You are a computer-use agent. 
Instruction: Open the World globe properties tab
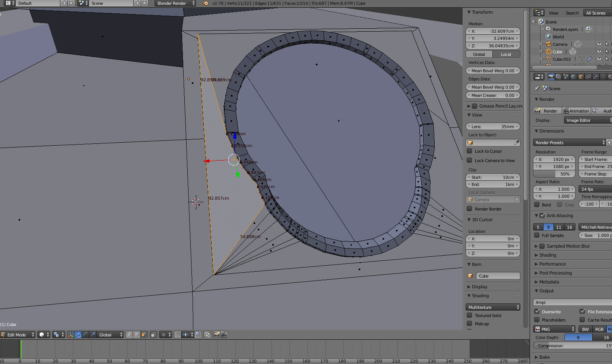tap(573, 77)
